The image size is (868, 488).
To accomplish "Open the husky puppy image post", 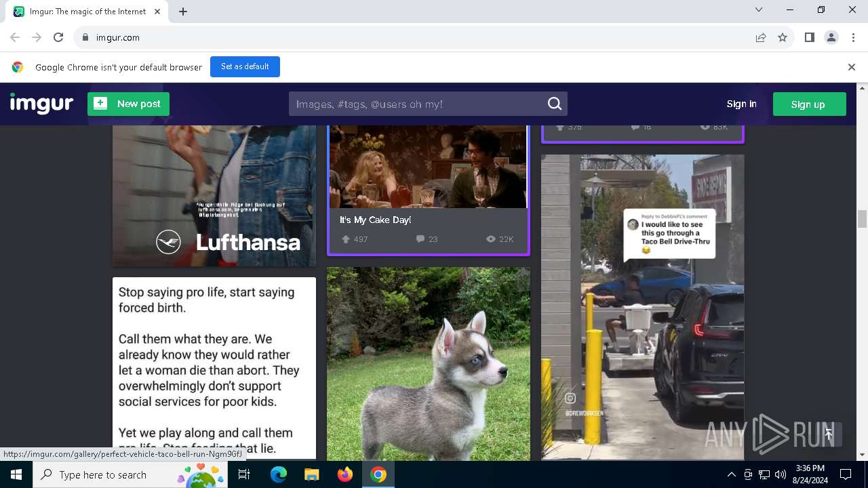I will (429, 364).
